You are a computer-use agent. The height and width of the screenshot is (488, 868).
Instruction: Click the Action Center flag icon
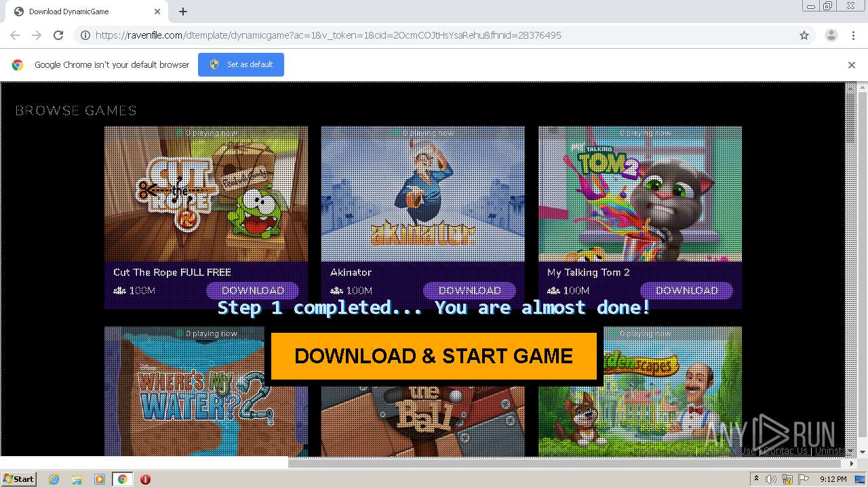click(x=804, y=479)
